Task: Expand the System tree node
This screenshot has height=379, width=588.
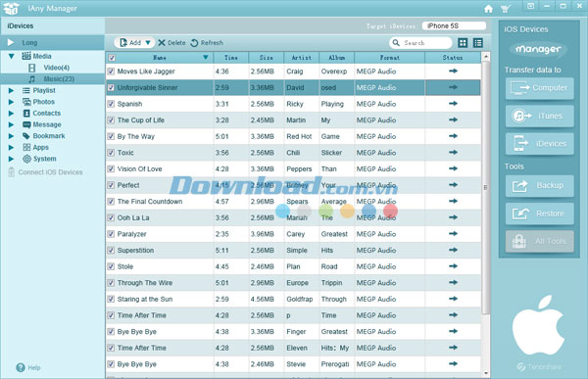Action: click(x=11, y=159)
